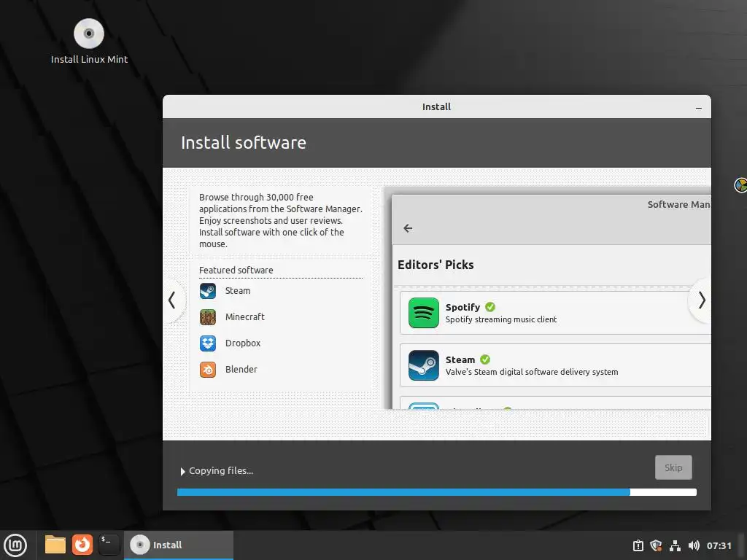Click the Install software heading

tap(244, 143)
